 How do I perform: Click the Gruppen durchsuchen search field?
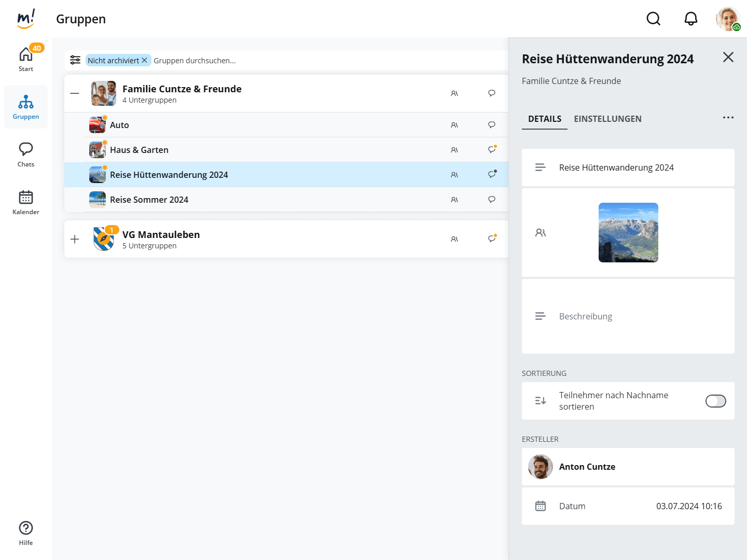point(311,61)
